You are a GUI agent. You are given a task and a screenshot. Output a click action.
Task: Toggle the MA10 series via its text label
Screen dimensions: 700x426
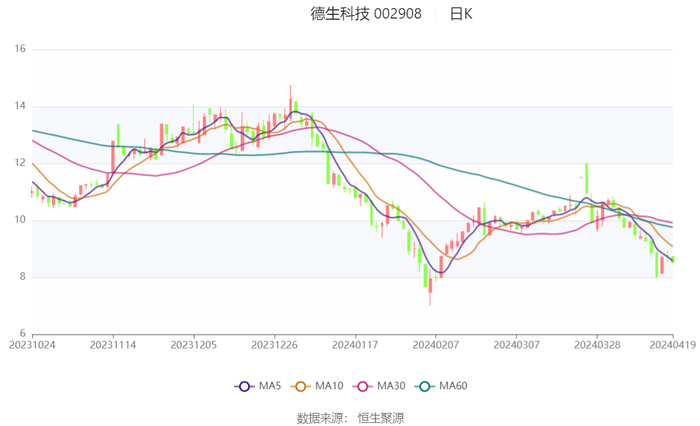click(x=329, y=386)
